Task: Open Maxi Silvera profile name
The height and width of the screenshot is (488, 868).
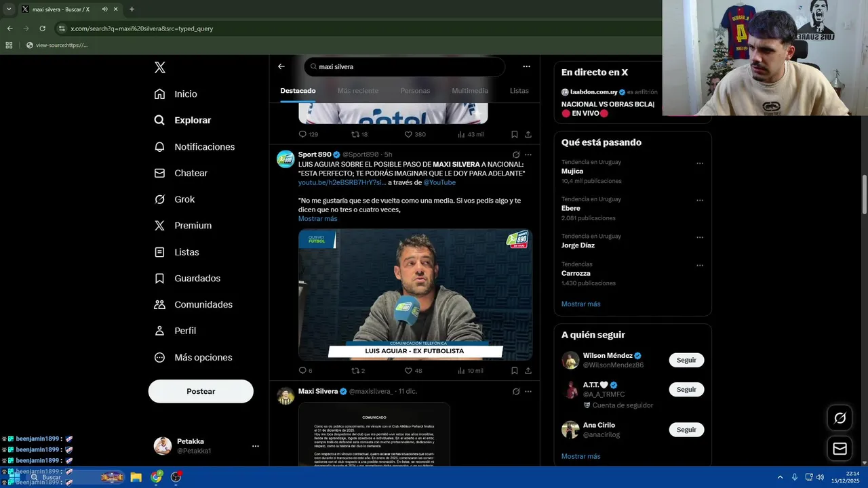Action: 318,391
